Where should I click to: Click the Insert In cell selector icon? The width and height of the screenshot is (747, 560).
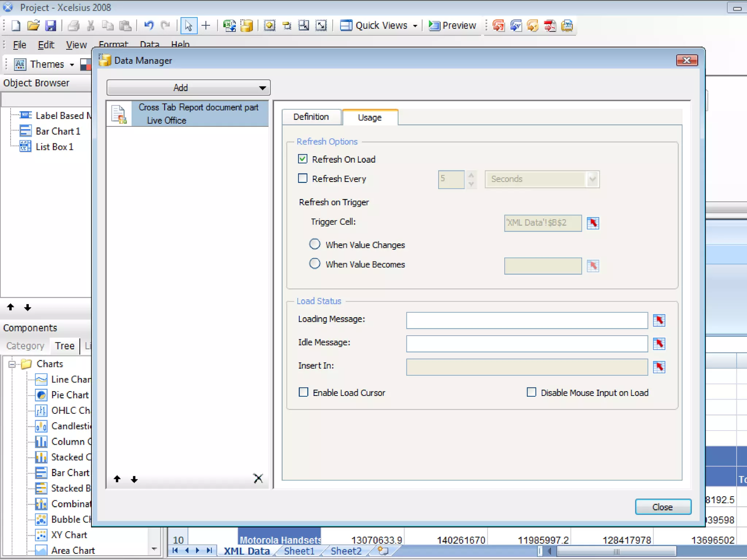(659, 367)
